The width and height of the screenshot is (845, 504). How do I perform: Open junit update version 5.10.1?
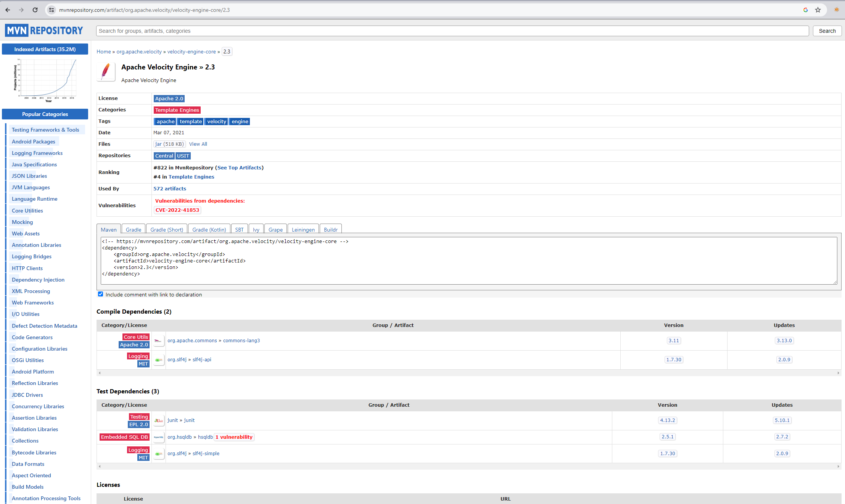coord(782,420)
